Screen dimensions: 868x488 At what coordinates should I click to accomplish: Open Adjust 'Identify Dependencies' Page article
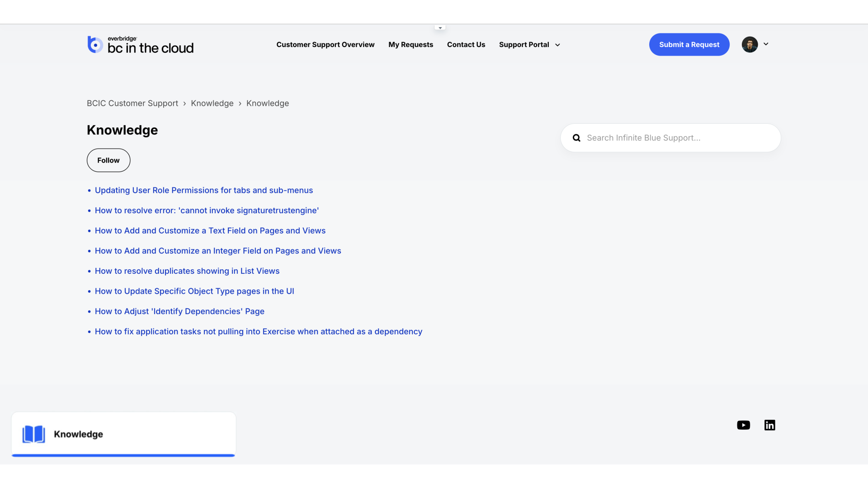tap(179, 311)
